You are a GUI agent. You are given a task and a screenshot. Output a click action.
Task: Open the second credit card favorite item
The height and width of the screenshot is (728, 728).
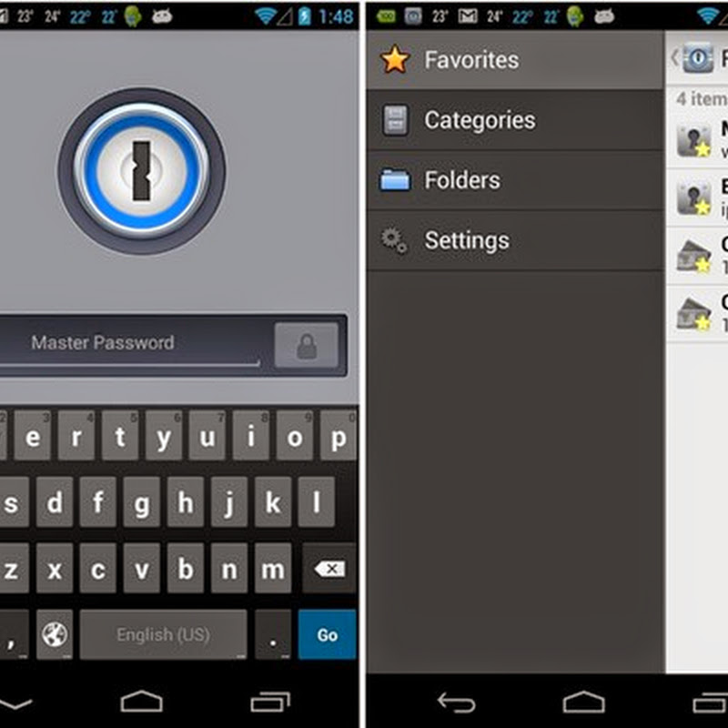pyautogui.click(x=697, y=314)
